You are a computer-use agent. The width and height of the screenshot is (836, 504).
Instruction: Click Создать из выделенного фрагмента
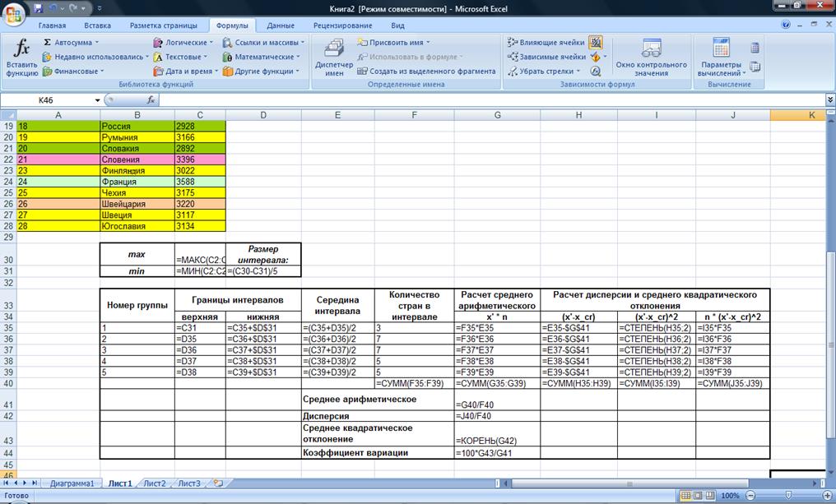pyautogui.click(x=426, y=71)
